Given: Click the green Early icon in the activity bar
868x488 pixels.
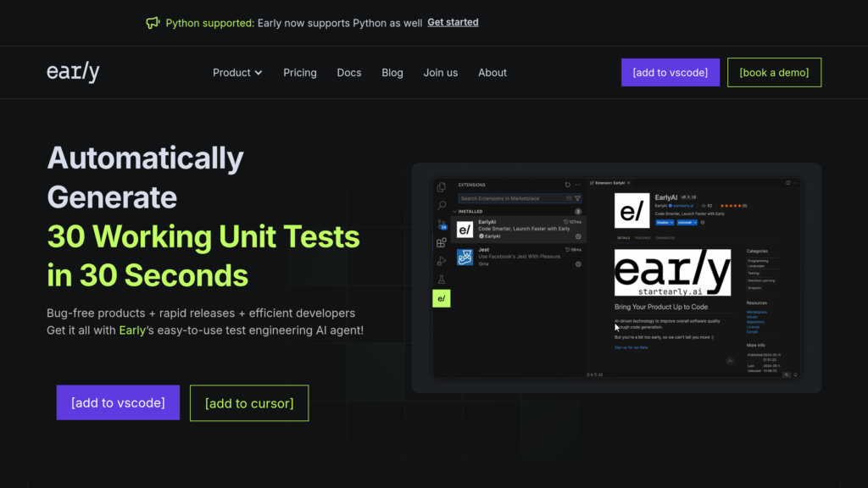Looking at the screenshot, I should pyautogui.click(x=441, y=298).
